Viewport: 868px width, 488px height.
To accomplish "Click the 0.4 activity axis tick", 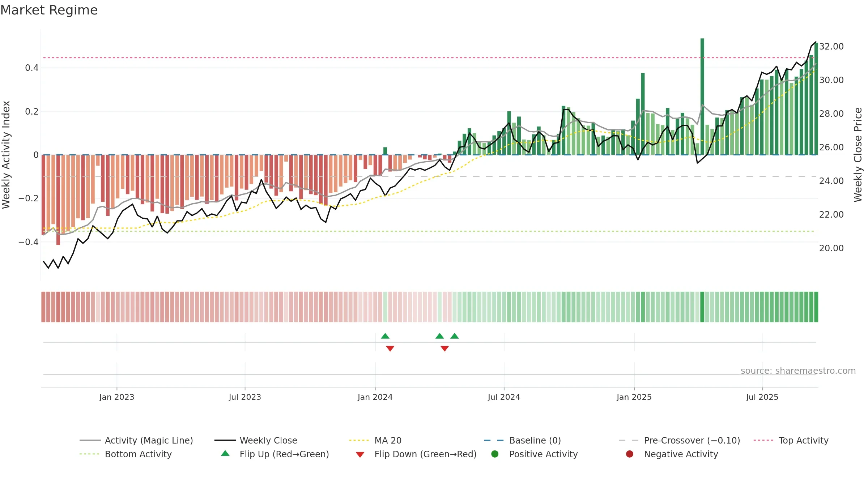I will (x=32, y=68).
